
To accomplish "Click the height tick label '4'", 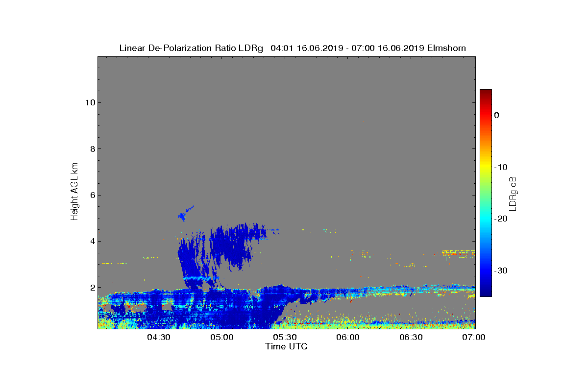I will 92,241.
